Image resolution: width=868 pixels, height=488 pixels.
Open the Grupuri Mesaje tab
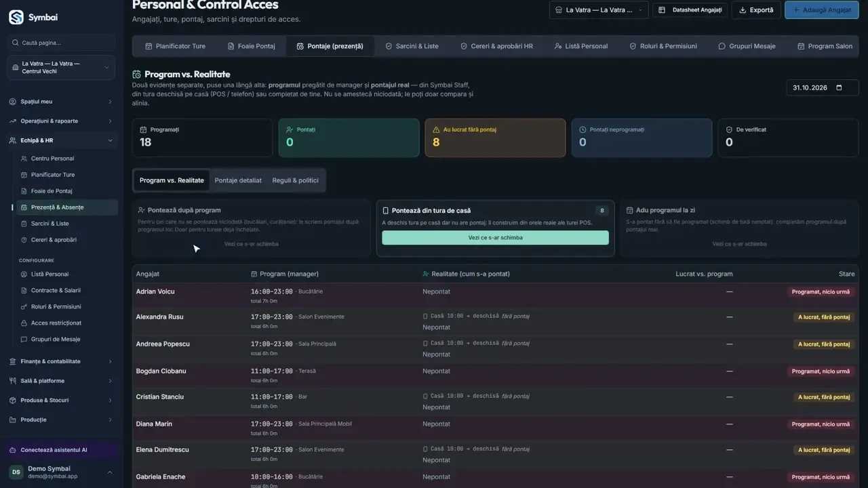[x=747, y=46]
